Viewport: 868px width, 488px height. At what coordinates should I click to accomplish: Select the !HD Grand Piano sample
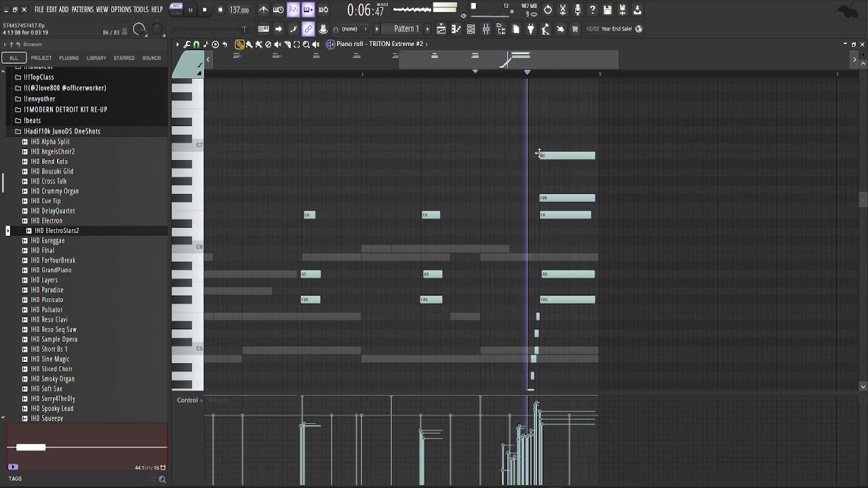pyautogui.click(x=51, y=270)
